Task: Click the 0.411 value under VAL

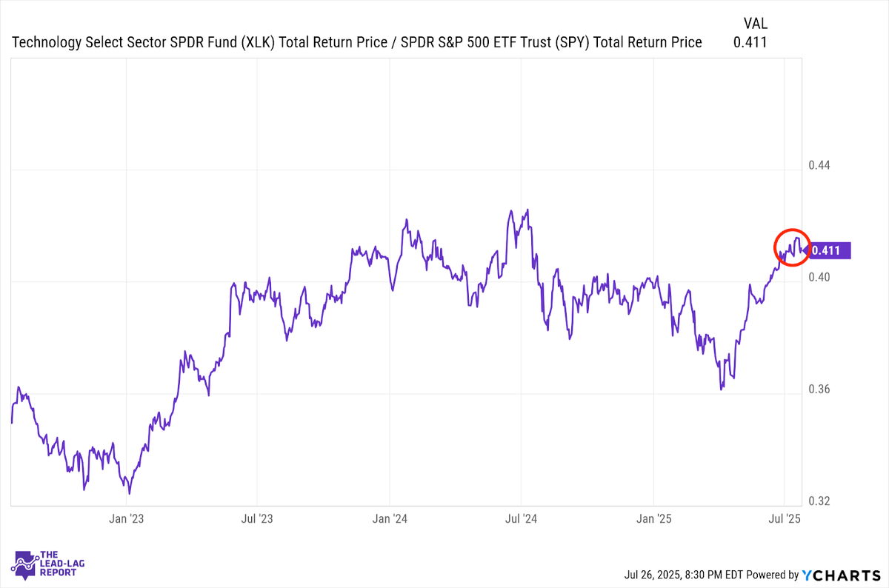Action: [x=750, y=42]
